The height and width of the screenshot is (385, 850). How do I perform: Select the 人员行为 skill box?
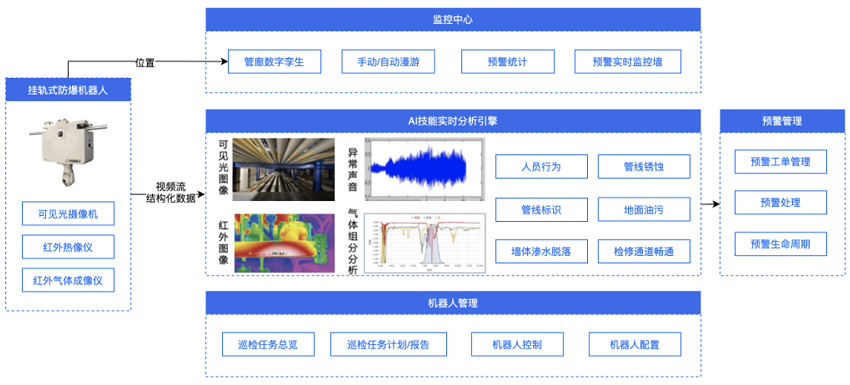click(x=542, y=166)
